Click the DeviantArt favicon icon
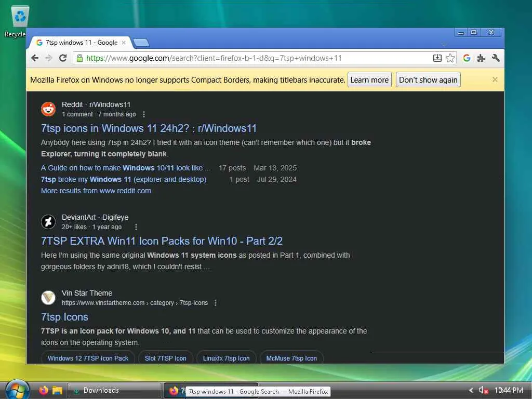This screenshot has width=532, height=399. click(48, 222)
